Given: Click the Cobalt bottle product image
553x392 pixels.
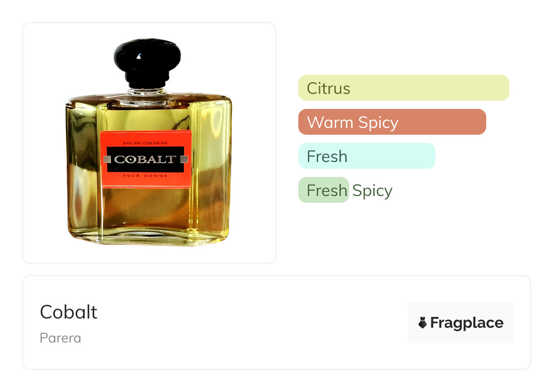Looking at the screenshot, I should click(149, 142).
